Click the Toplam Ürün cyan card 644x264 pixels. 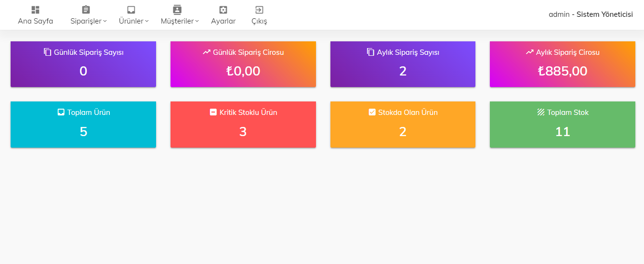(x=83, y=125)
